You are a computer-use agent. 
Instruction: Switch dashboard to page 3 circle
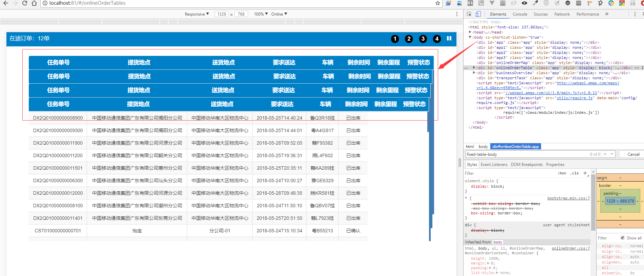tap(423, 39)
